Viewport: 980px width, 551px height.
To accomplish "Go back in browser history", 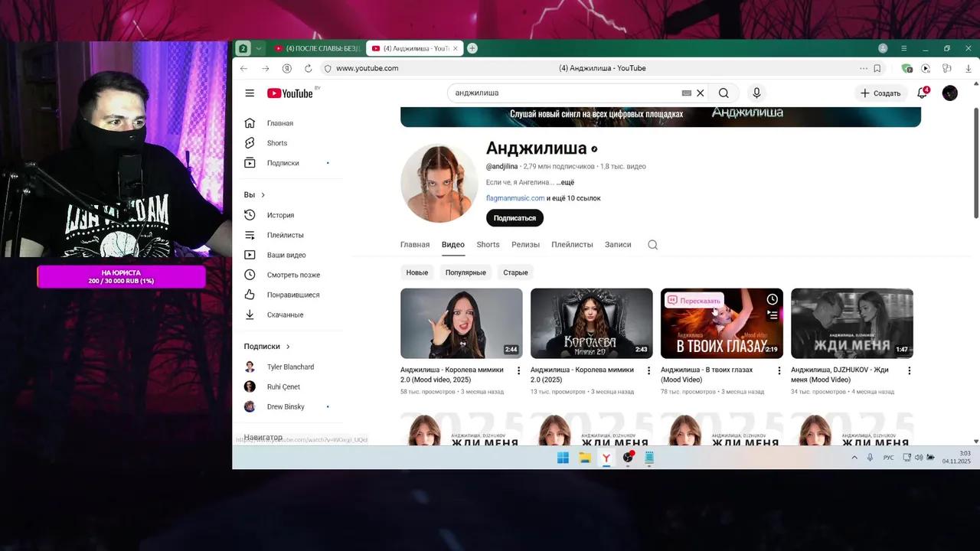I will point(243,68).
